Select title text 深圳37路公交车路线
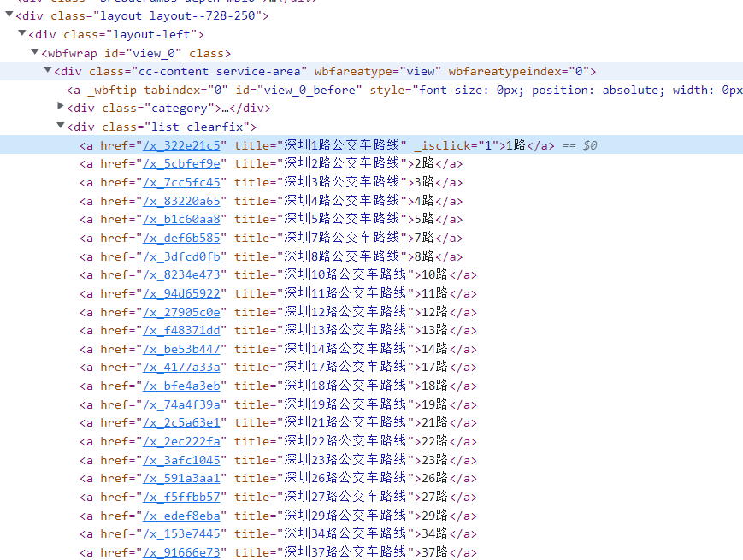The image size is (743, 560). tap(345, 552)
